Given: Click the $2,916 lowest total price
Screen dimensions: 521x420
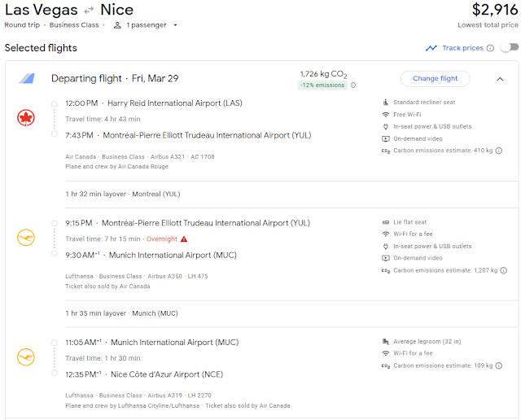Looking at the screenshot, I should [493, 11].
